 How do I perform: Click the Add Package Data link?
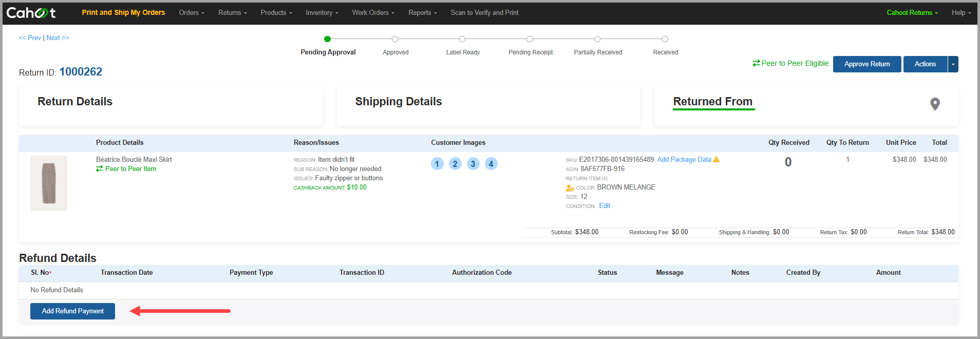coord(684,159)
